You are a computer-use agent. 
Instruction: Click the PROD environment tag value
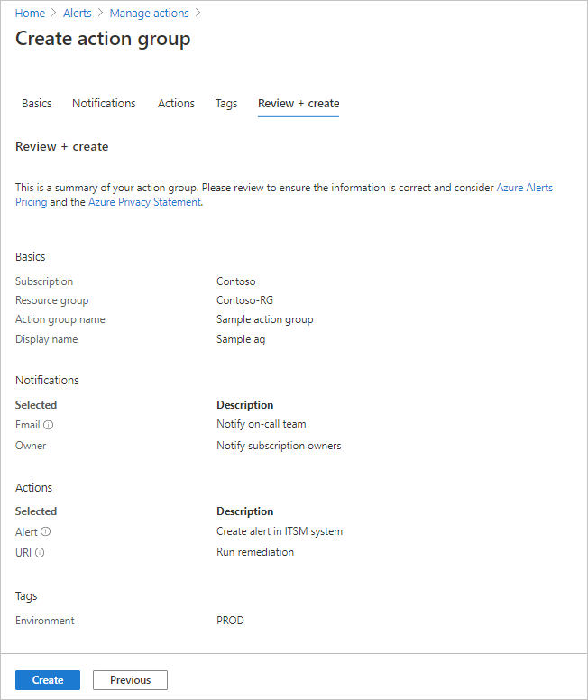[230, 621]
